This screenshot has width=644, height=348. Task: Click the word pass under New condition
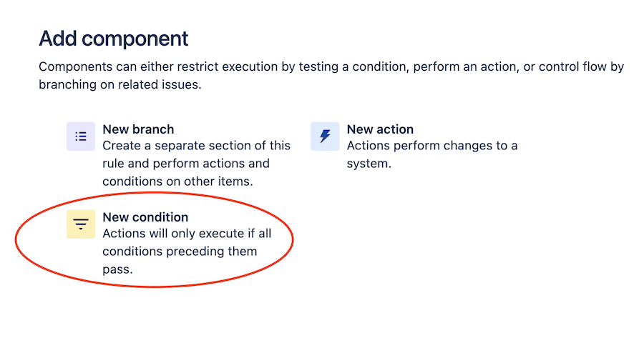(116, 269)
